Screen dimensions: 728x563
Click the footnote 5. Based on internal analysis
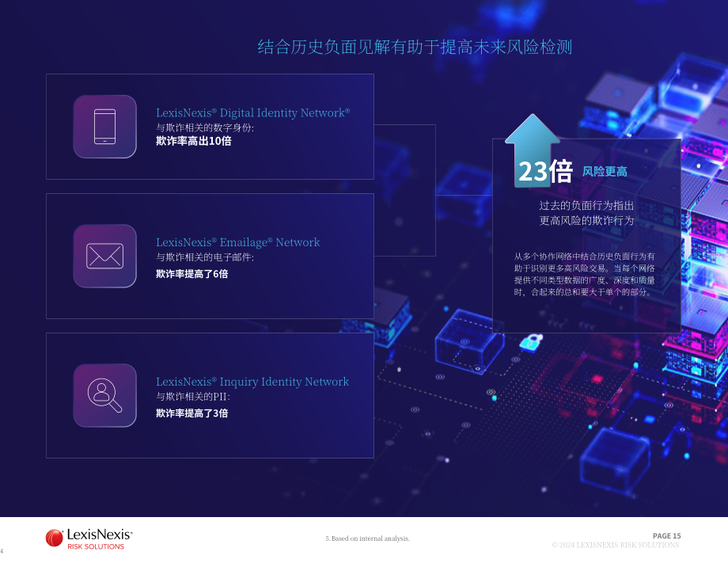pyautogui.click(x=368, y=538)
